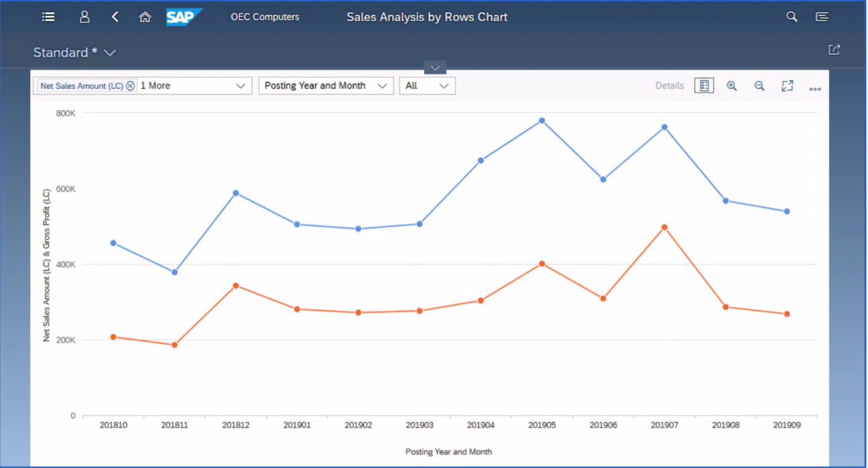Go to the Home page icon
Screen dimensions: 868x468
145,17
